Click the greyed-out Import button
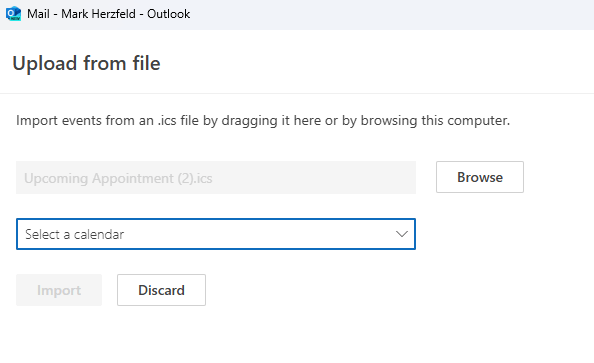 tap(59, 290)
